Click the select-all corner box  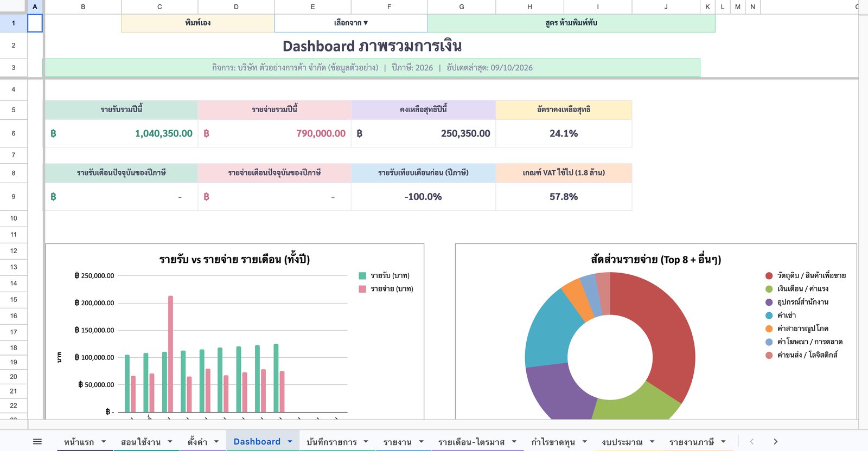14,7
